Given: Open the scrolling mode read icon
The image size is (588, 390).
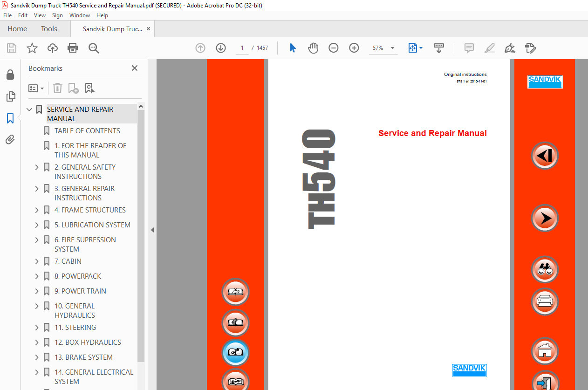Looking at the screenshot, I should tap(438, 48).
